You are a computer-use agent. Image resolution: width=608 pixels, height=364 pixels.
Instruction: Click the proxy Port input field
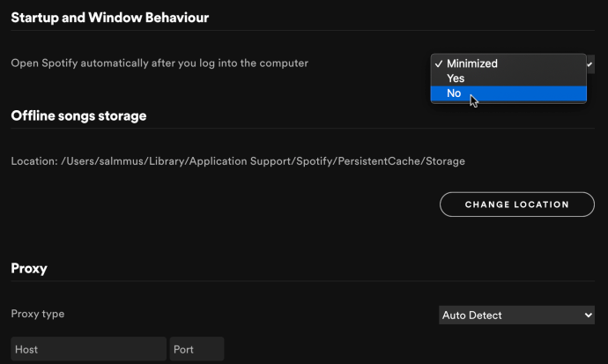pyautogui.click(x=196, y=349)
